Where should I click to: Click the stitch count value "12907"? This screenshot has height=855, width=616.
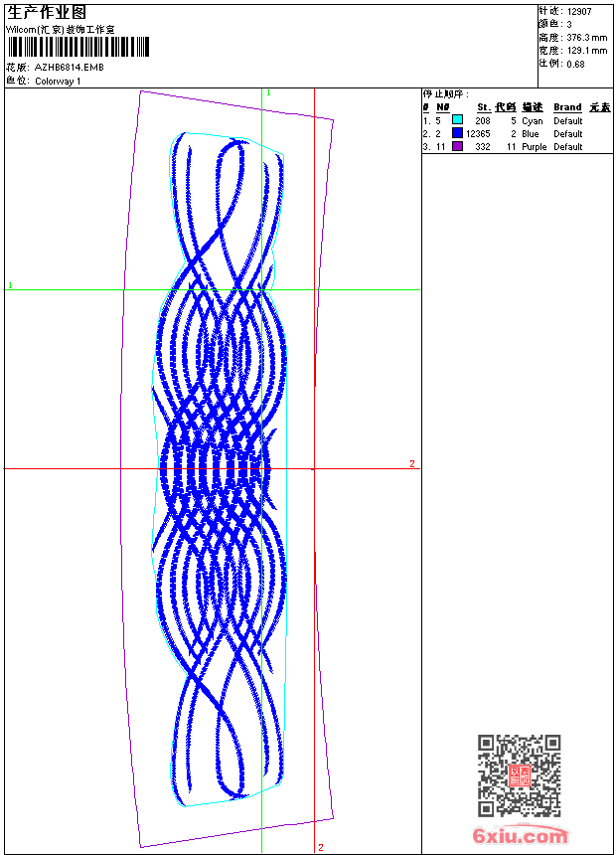tap(579, 12)
